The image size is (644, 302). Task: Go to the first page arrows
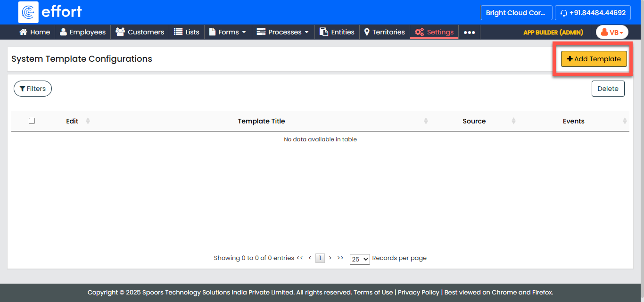(x=299, y=258)
